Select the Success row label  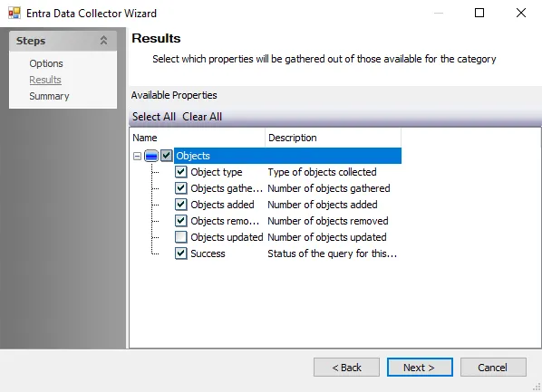[208, 253]
